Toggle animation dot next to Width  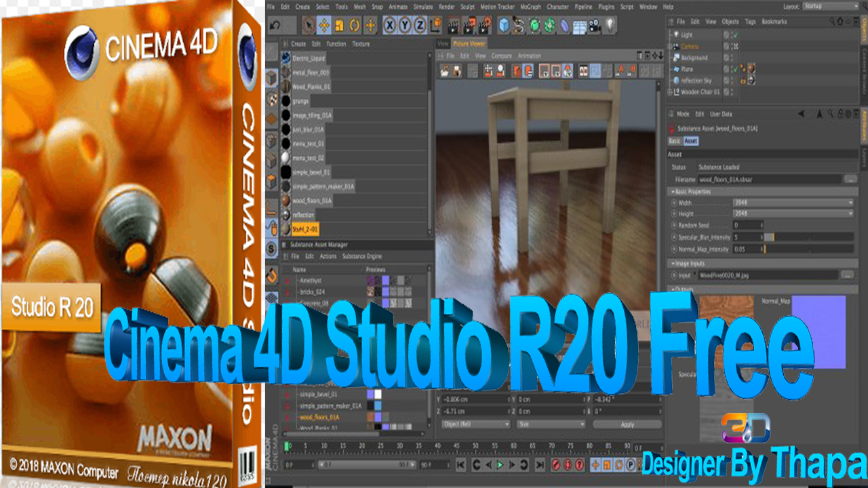click(674, 203)
